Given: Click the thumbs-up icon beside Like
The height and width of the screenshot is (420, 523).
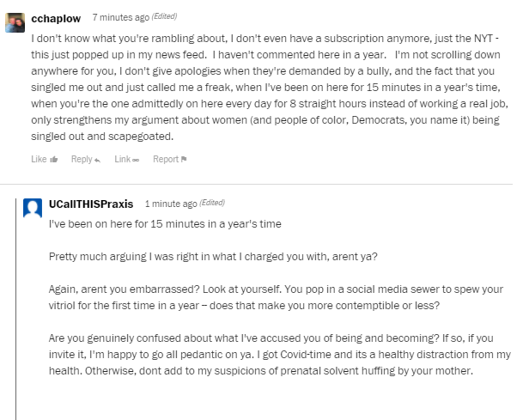Looking at the screenshot, I should [x=54, y=159].
